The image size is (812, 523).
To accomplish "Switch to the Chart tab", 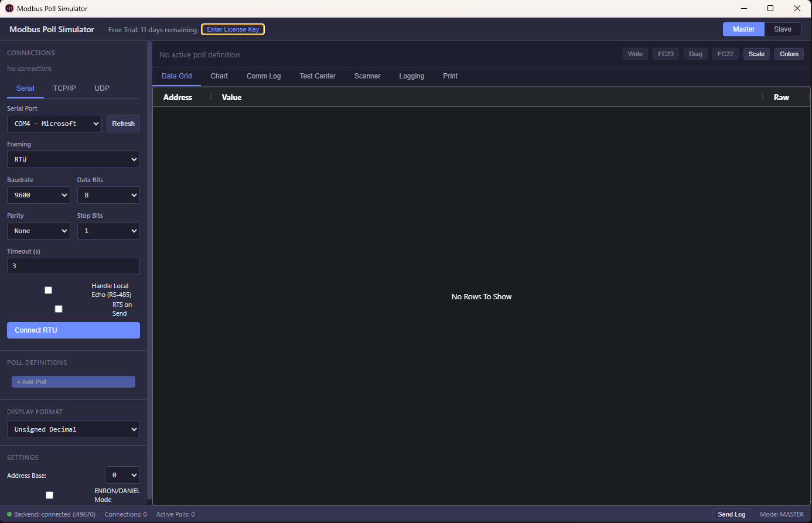I will 219,76.
